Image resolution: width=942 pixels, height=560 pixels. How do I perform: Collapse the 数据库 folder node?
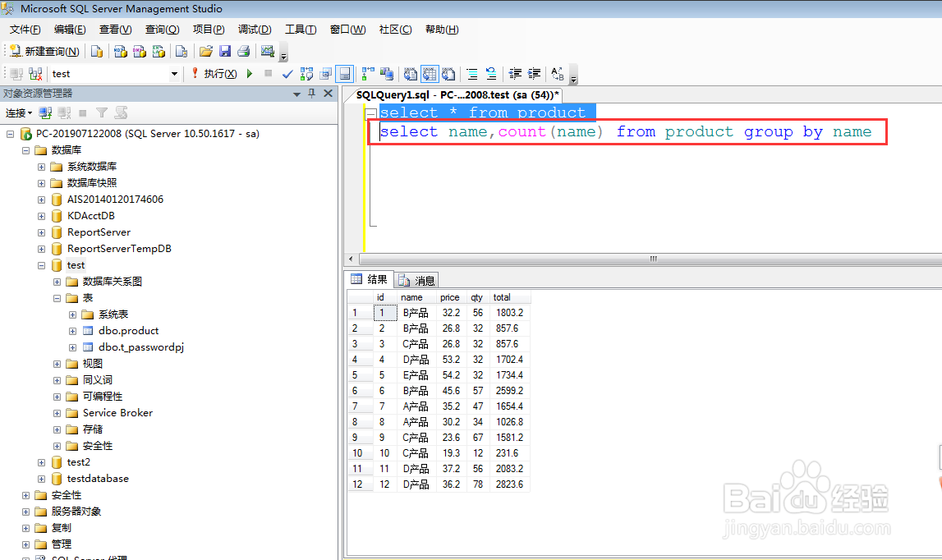pos(25,150)
